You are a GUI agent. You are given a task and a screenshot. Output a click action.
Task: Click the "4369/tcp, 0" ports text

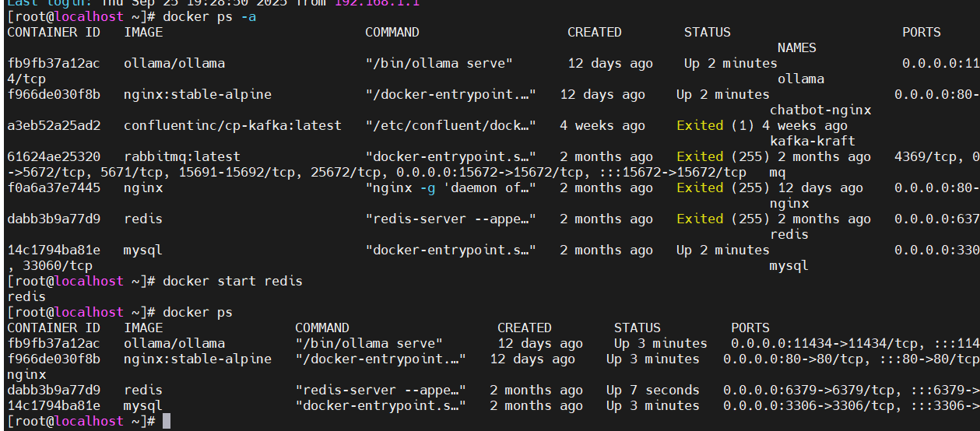click(x=937, y=156)
